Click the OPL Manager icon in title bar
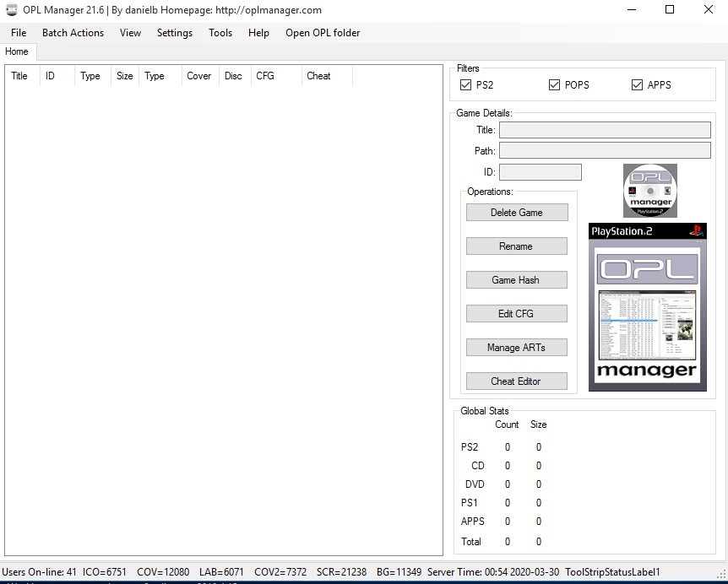 coord(11,10)
